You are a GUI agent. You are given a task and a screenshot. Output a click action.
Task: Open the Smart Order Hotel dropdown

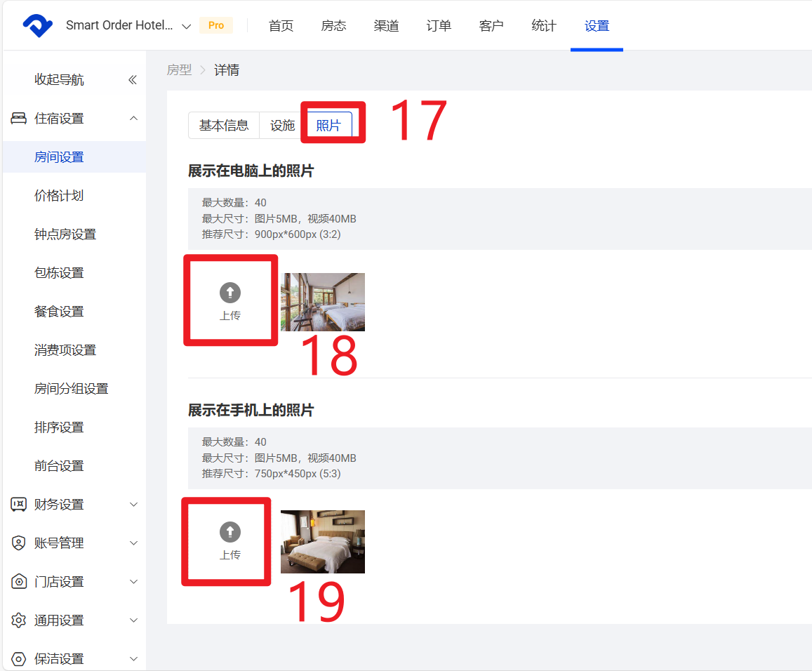(186, 27)
